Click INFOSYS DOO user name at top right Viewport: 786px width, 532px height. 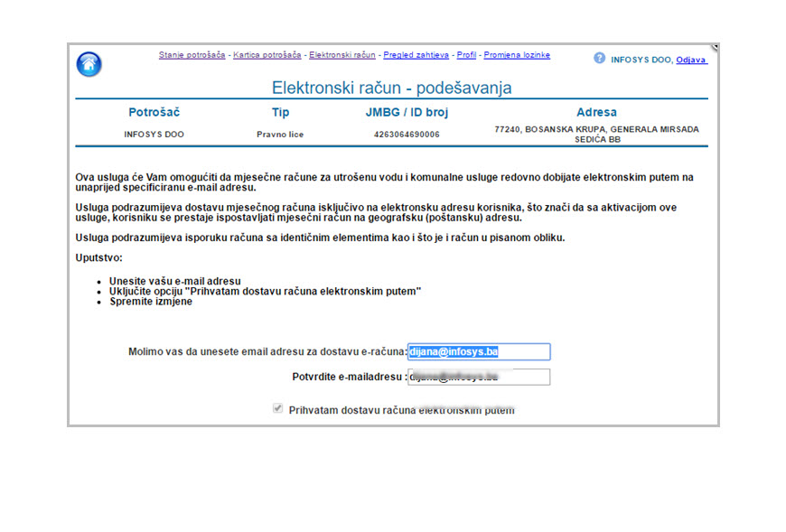pyautogui.click(x=641, y=61)
